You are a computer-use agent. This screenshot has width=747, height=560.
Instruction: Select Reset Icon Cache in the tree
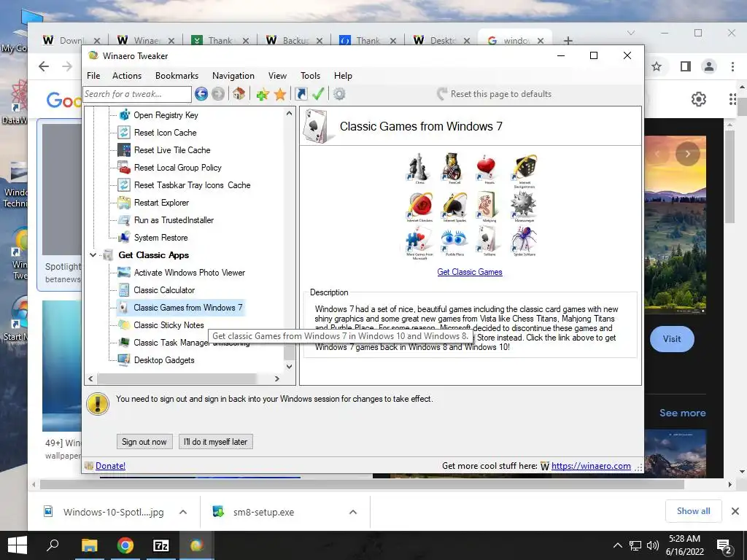click(x=165, y=133)
